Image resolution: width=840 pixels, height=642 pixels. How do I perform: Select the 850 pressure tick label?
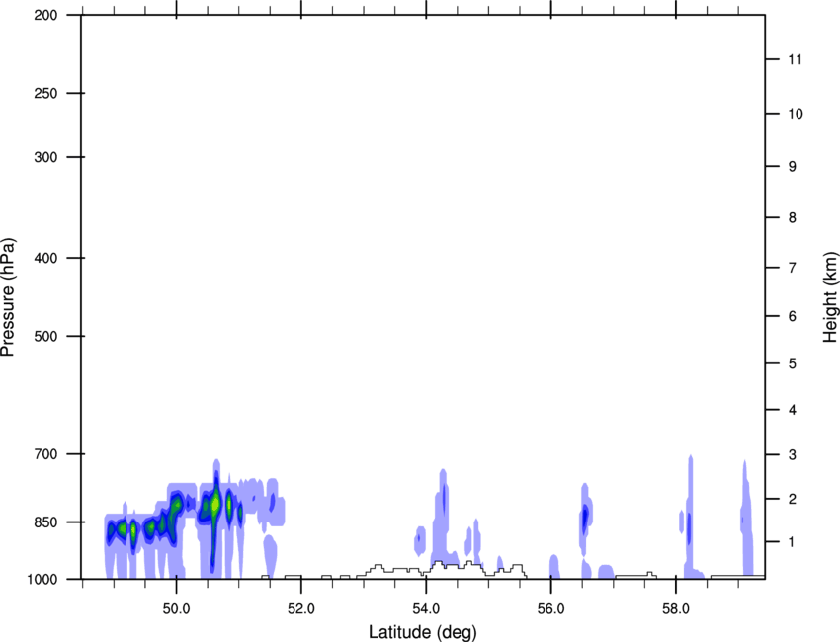[x=45, y=522]
